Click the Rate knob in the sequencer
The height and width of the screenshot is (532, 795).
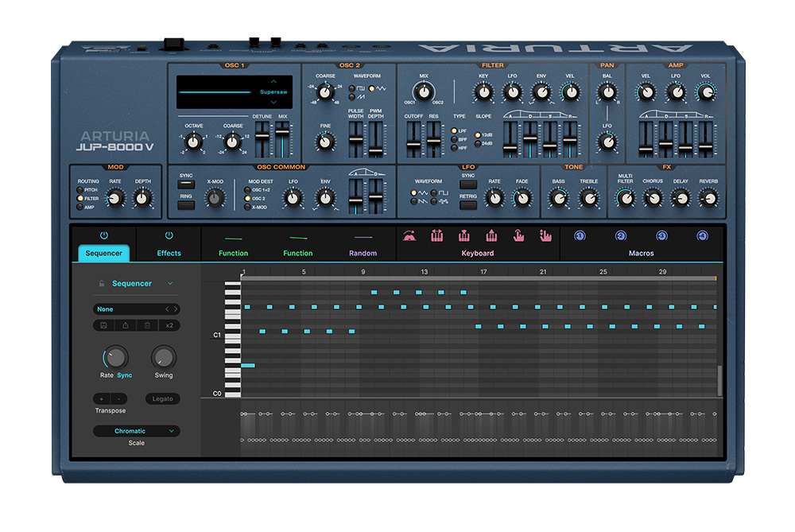(115, 357)
